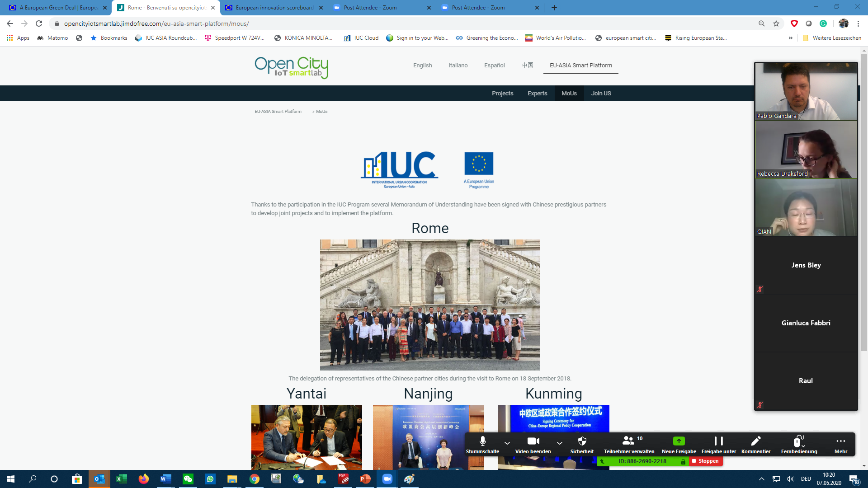Expand video options arrow beside camera
Screen dimensions: 868x488
click(x=560, y=443)
